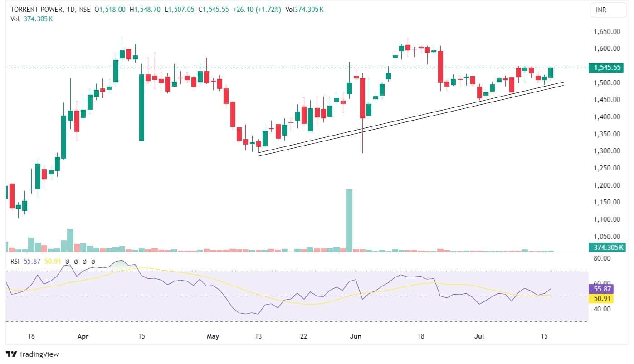Click the Jul label on time axis
This screenshot has height=364, width=634.
(479, 336)
